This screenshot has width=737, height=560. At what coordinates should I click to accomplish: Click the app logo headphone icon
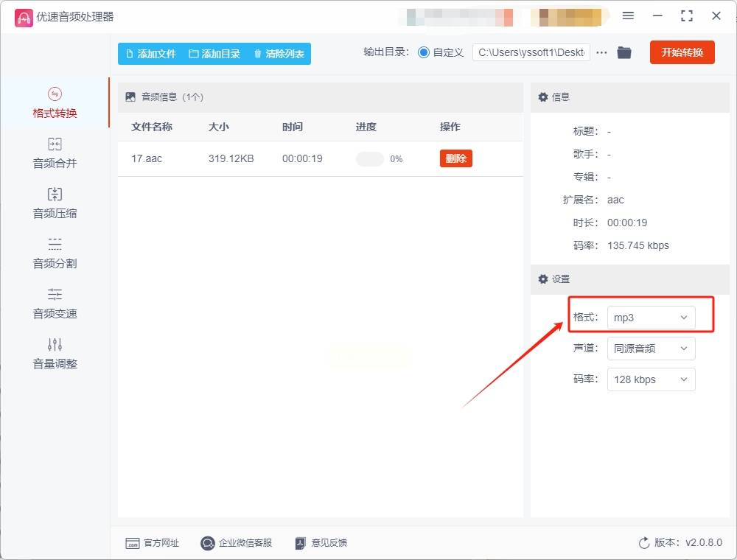point(24,18)
